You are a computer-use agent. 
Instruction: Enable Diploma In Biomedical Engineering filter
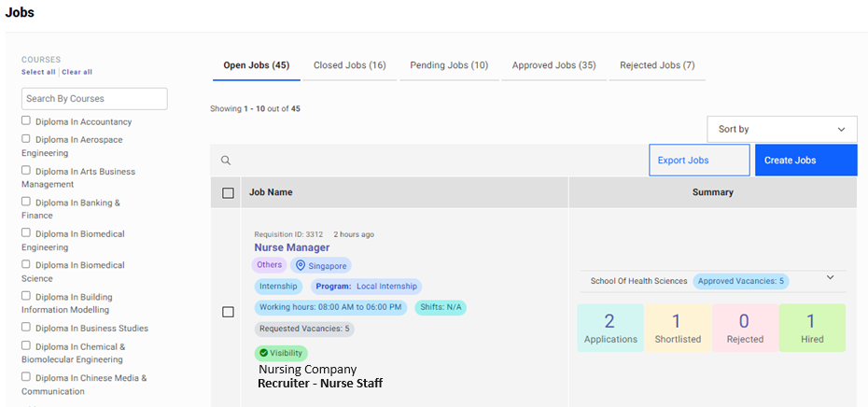[26, 233]
